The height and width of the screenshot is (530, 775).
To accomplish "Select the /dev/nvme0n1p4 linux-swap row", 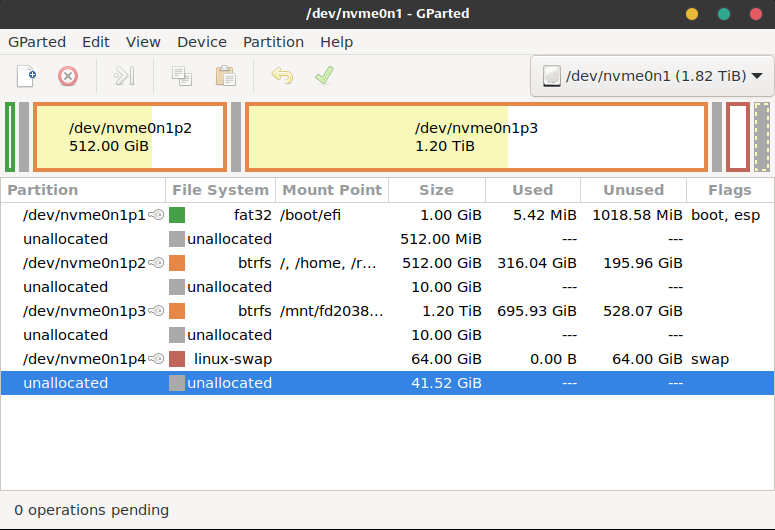I will [x=300, y=359].
